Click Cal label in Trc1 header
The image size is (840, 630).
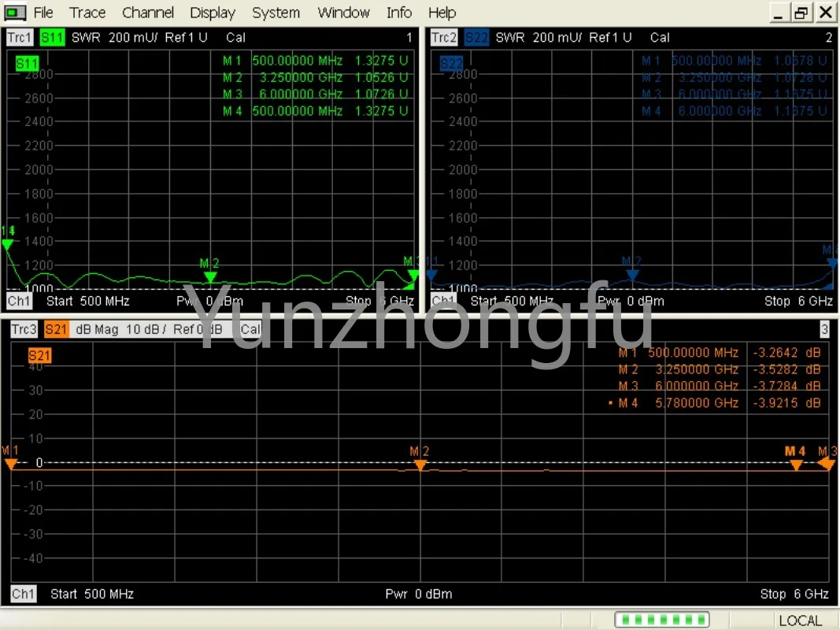(235, 38)
